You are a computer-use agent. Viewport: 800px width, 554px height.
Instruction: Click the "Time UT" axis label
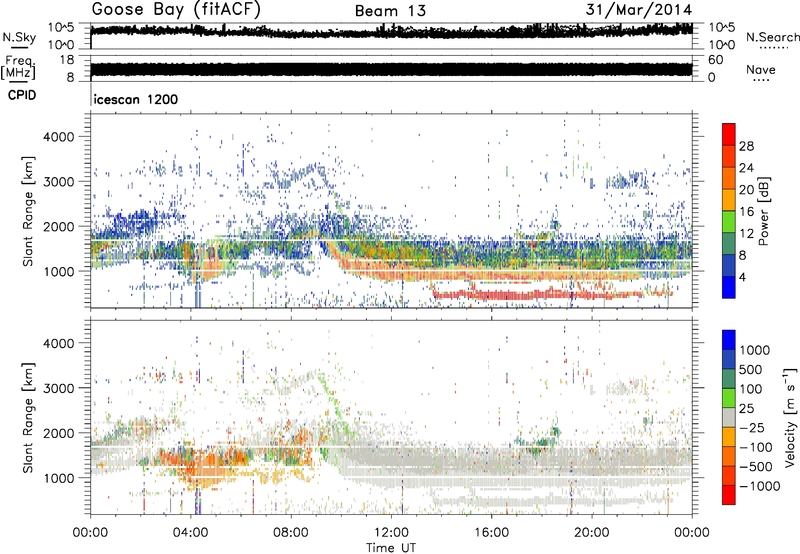click(391, 548)
